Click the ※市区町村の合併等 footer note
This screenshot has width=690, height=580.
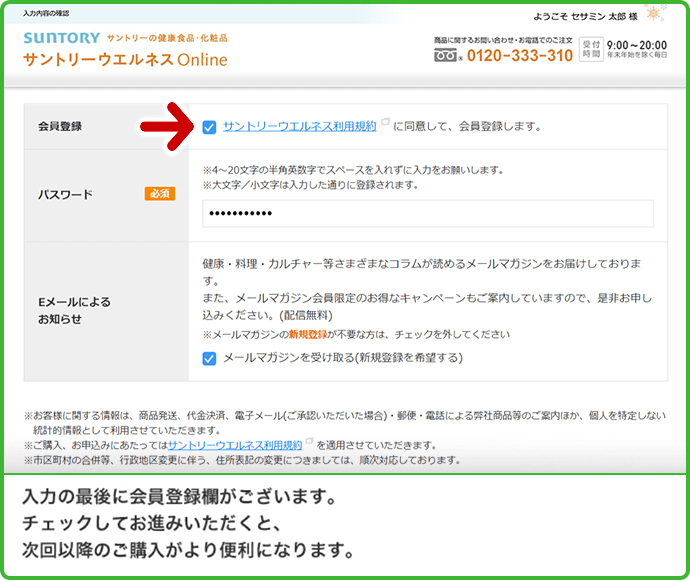click(x=242, y=460)
